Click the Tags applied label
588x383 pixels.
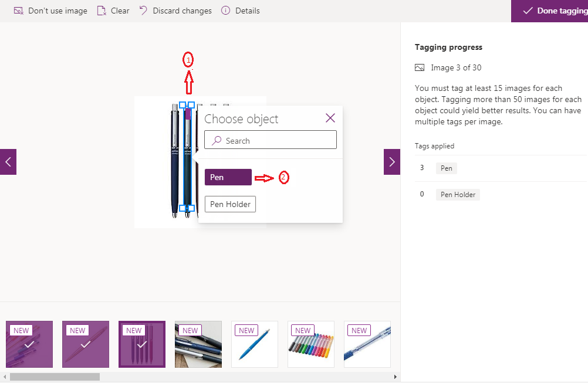[434, 146]
